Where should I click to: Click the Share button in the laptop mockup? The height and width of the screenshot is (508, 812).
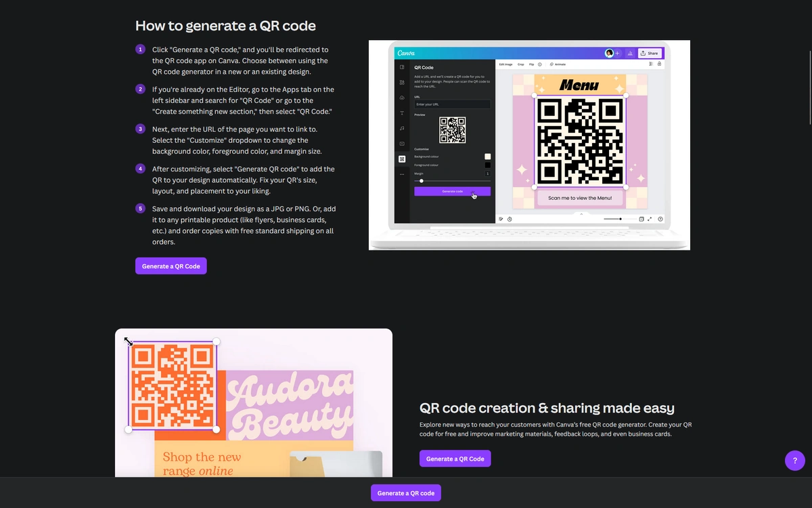pyautogui.click(x=650, y=53)
